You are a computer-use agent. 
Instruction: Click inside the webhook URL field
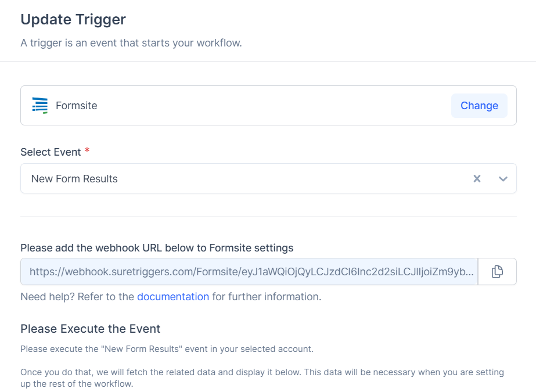pos(250,272)
